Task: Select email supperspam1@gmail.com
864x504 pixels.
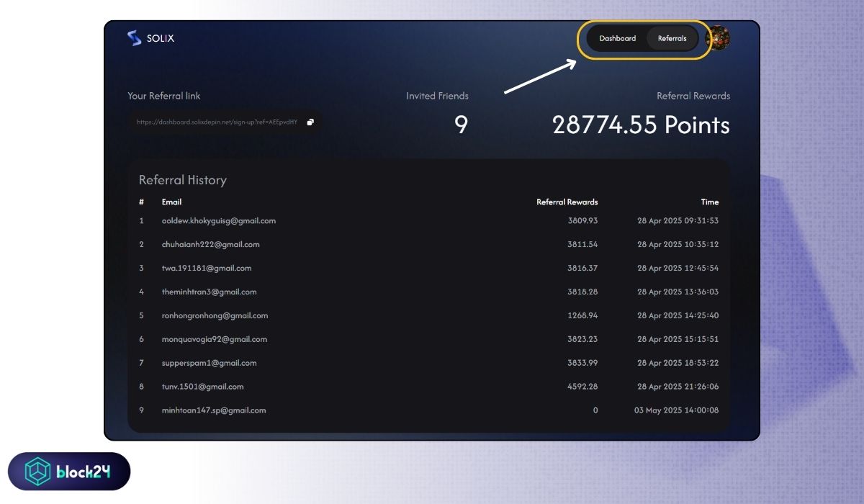Action: click(x=209, y=364)
